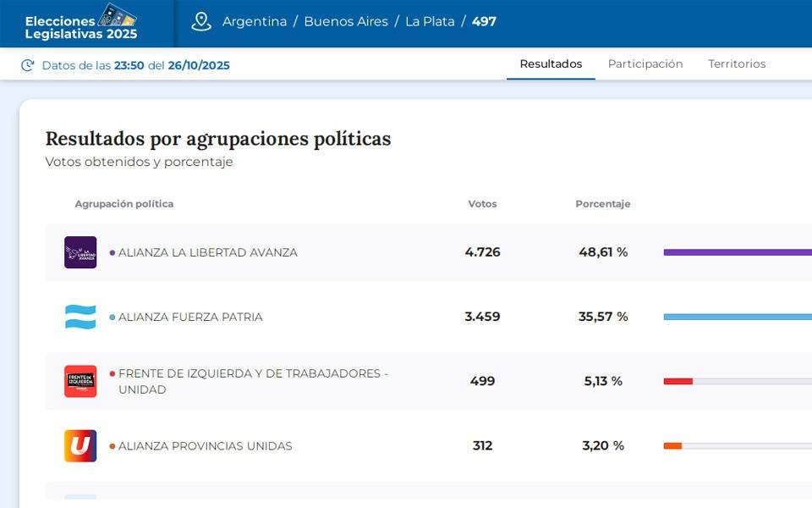The width and height of the screenshot is (812, 508).
Task: Click the purple Libertad Avanza percentage bar
Action: pyautogui.click(x=737, y=252)
